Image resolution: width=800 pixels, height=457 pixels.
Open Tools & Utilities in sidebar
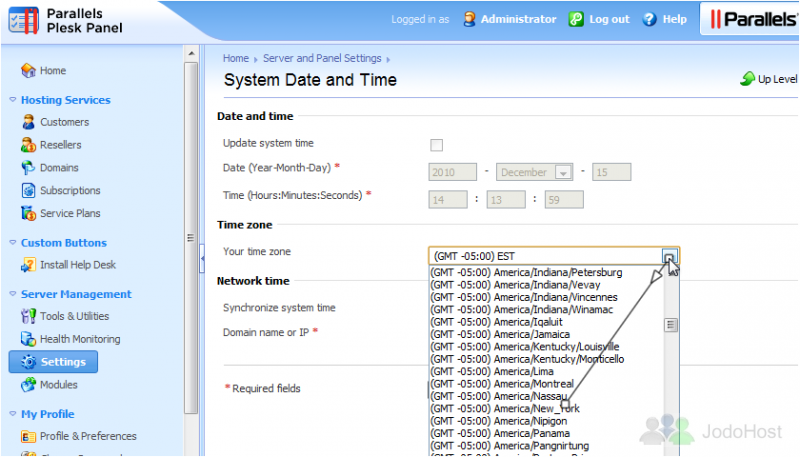(x=74, y=316)
